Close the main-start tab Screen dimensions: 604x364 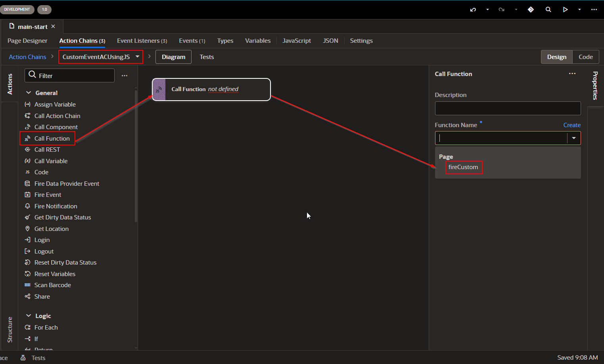pyautogui.click(x=53, y=26)
